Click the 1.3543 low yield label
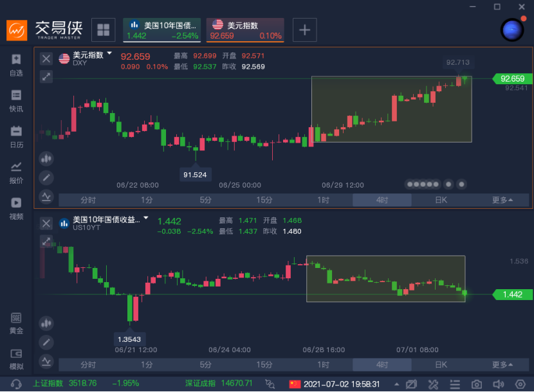The width and height of the screenshot is (534, 392). pos(129,339)
